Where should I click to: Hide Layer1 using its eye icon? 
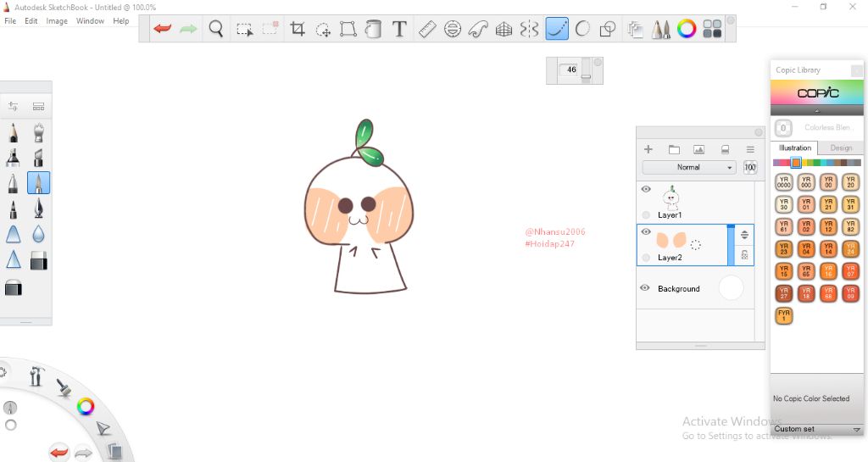pyautogui.click(x=645, y=189)
